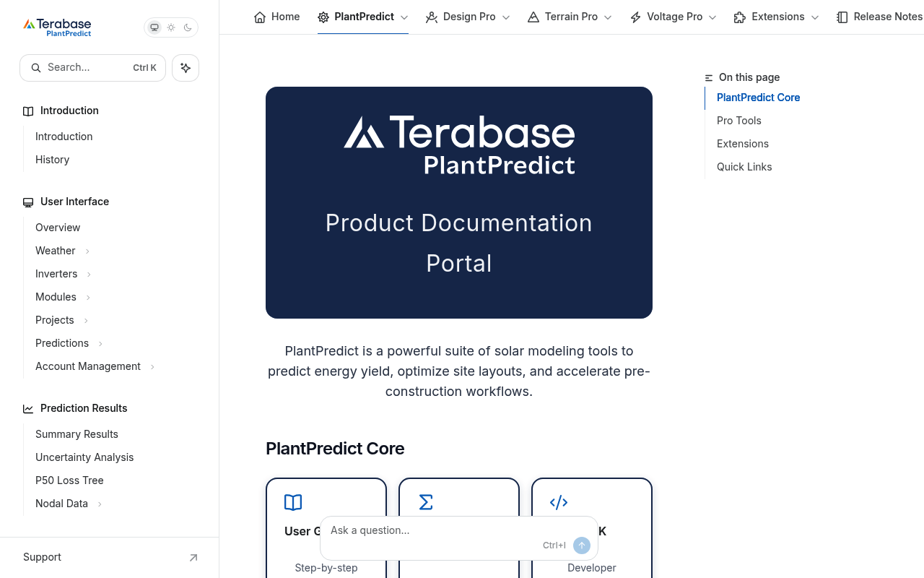The image size is (924, 578).
Task: Open the Terrain Pro tab
Action: click(x=570, y=17)
